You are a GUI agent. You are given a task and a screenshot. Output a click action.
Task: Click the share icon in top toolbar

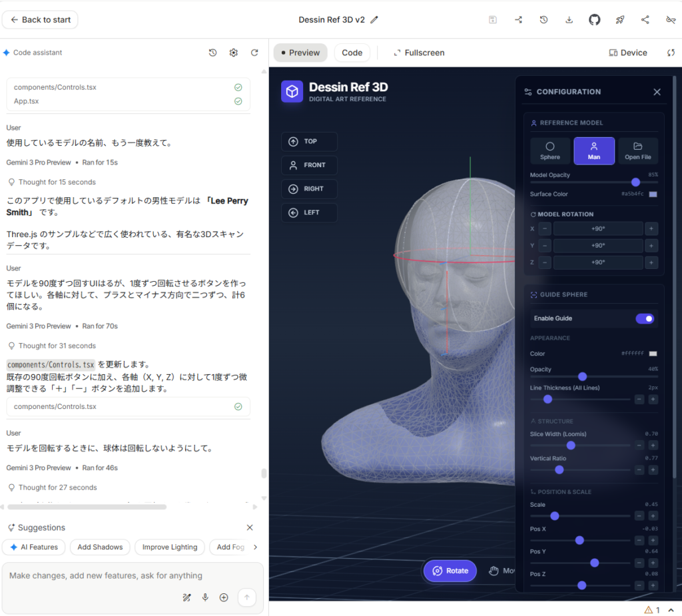click(645, 20)
